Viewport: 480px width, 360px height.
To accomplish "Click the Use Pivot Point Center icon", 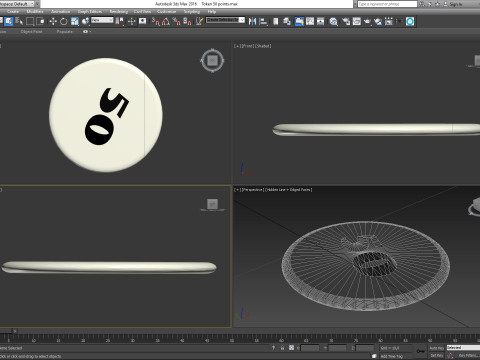I will [119, 22].
